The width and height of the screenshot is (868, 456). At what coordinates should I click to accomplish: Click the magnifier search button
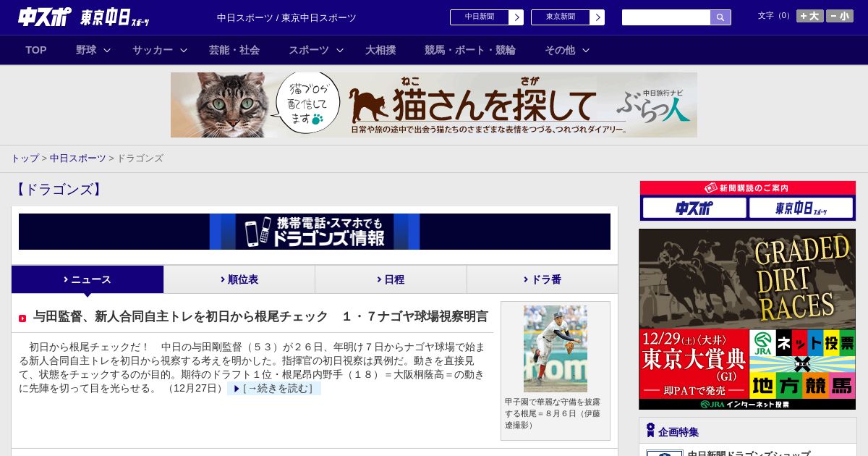pyautogui.click(x=720, y=17)
